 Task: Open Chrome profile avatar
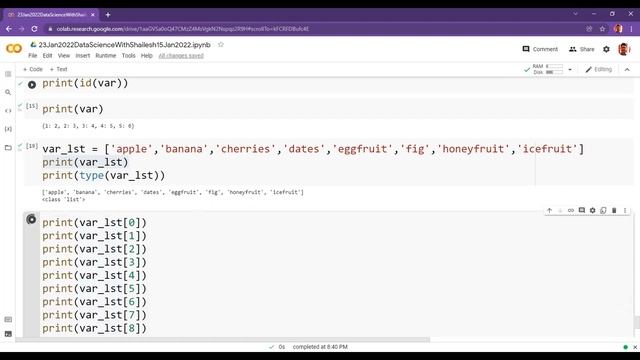pyautogui.click(x=618, y=29)
